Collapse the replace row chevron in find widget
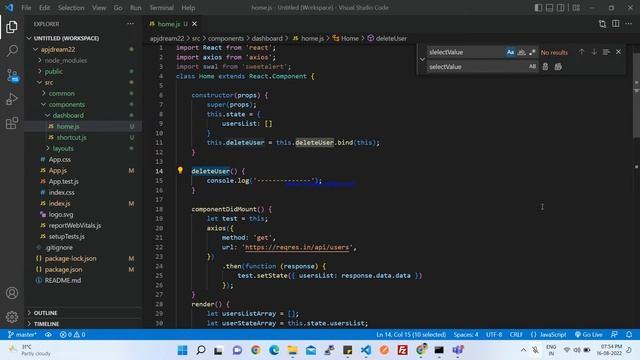Viewport: 640px width, 360px height. coord(422,59)
